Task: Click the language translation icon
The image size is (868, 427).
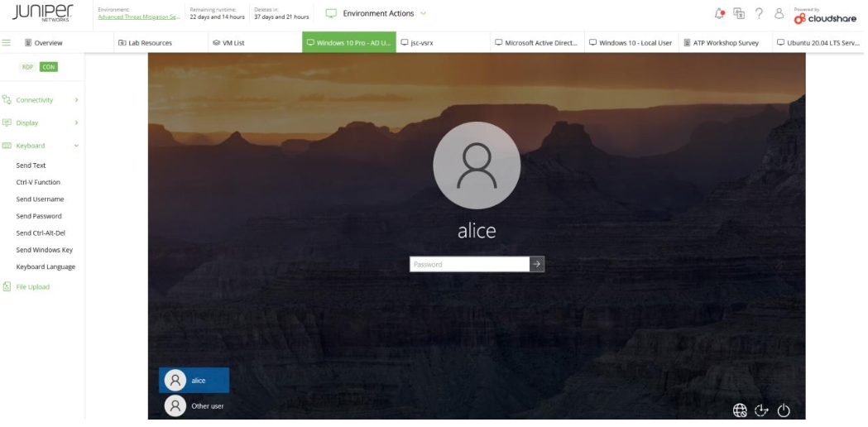Action: (739, 14)
